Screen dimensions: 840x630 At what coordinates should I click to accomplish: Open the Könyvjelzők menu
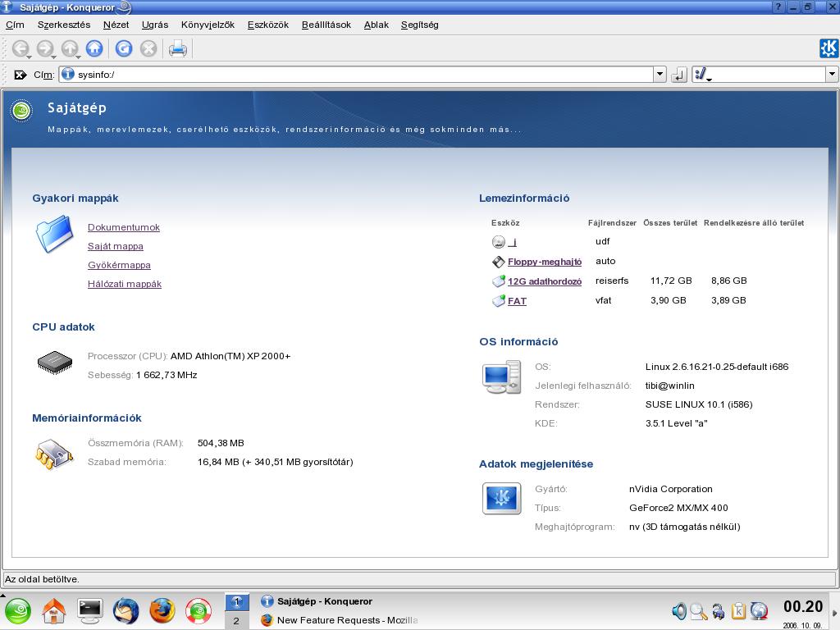click(x=208, y=25)
